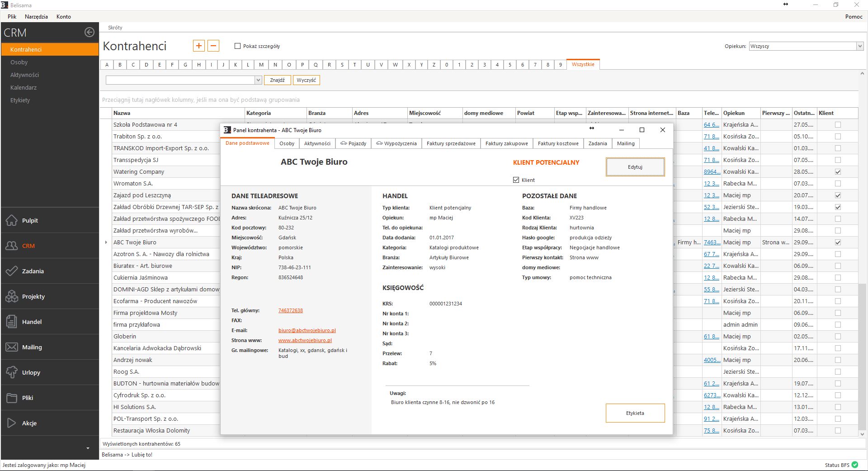
Task: Open the Akcje module
Action: pos(29,423)
